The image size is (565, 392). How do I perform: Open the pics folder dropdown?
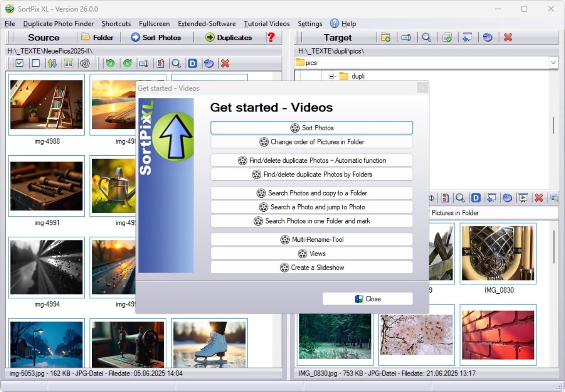click(x=553, y=63)
